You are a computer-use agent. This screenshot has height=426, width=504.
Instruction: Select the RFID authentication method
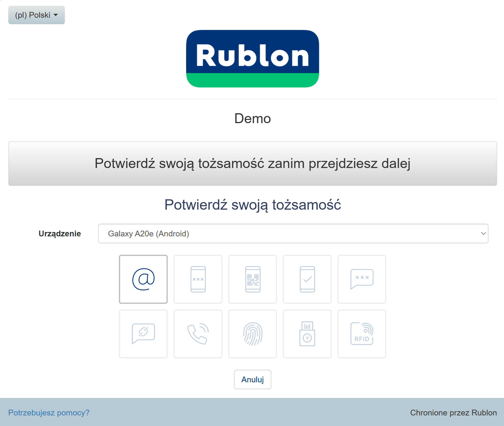point(362,334)
